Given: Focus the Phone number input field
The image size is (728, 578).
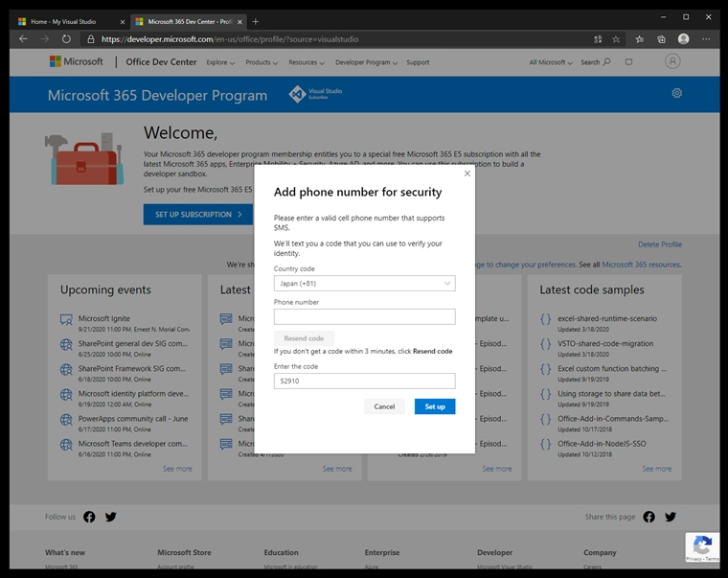Looking at the screenshot, I should click(364, 317).
